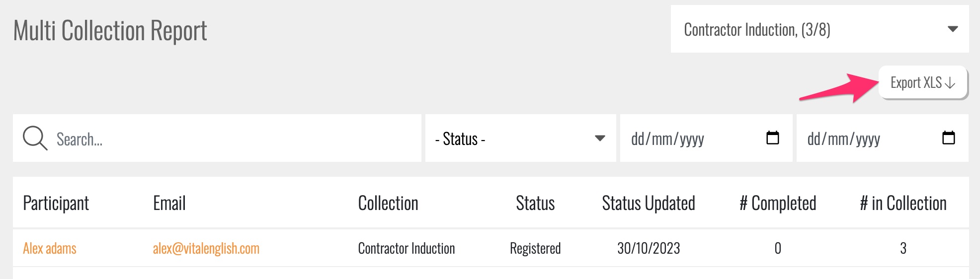
Task: Click the alex@vitalenglish.com email link
Action: (x=206, y=248)
